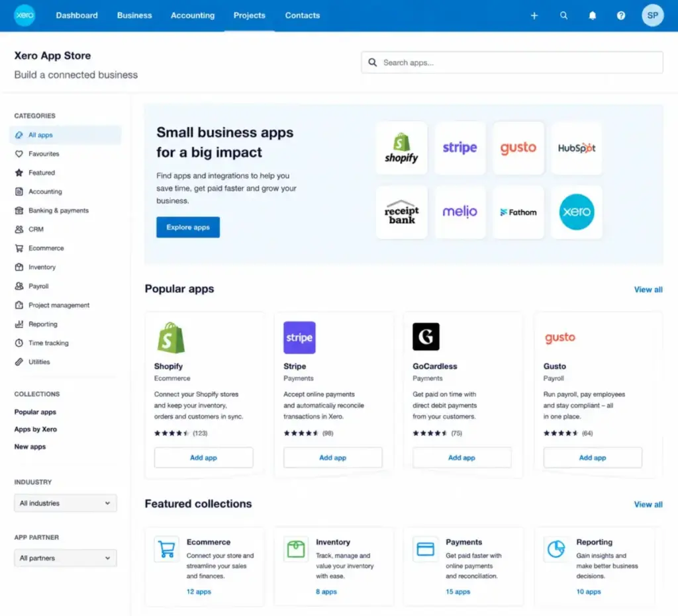678x616 pixels.
Task: Add the Stripe app
Action: tap(332, 457)
